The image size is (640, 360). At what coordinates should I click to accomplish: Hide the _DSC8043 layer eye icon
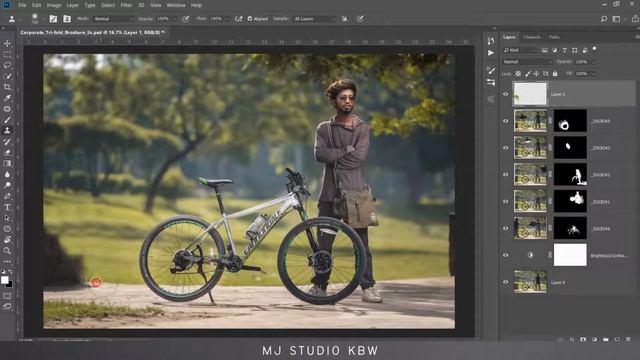click(506, 148)
